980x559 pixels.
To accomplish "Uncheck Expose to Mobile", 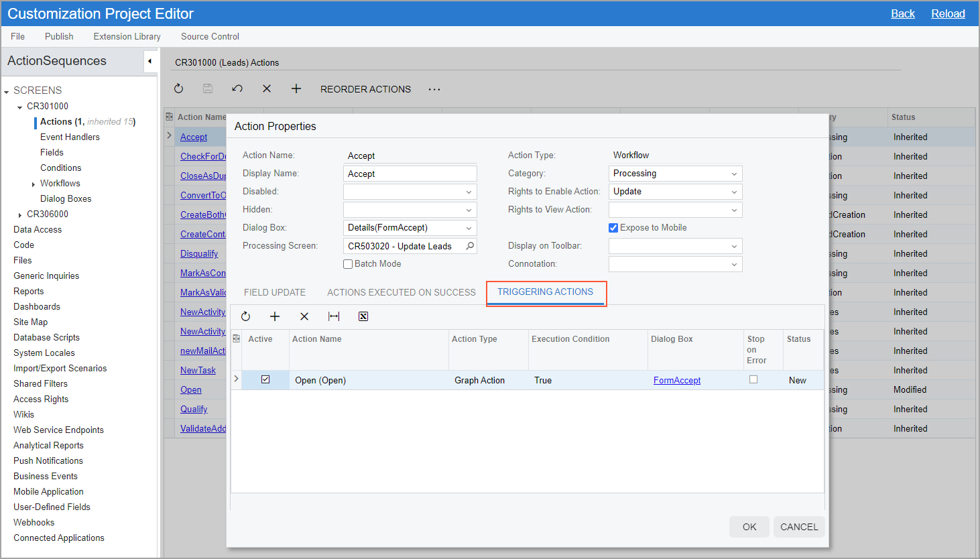I will [x=613, y=228].
